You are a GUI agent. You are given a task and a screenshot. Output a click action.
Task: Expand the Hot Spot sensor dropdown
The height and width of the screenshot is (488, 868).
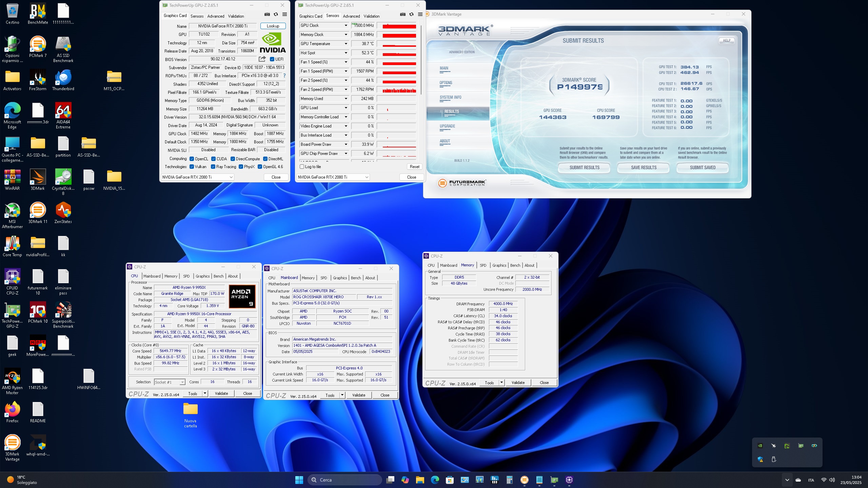click(x=346, y=53)
